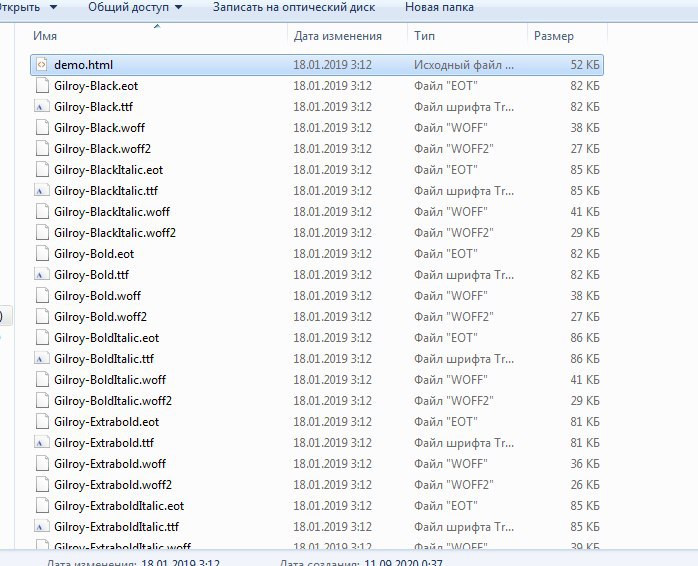This screenshot has height=566, width=698.
Task: Select Gilroy-Bold.woff file name
Action: click(97, 296)
